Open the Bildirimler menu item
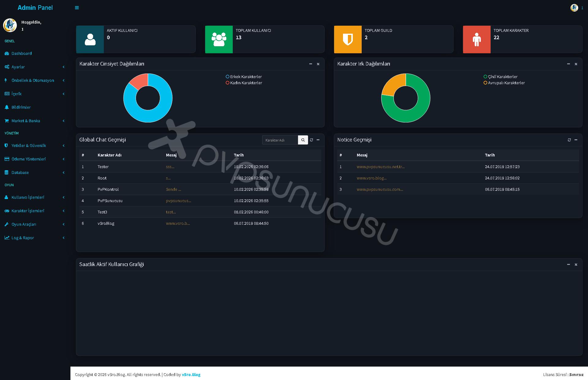The image size is (588, 380). coord(35,107)
